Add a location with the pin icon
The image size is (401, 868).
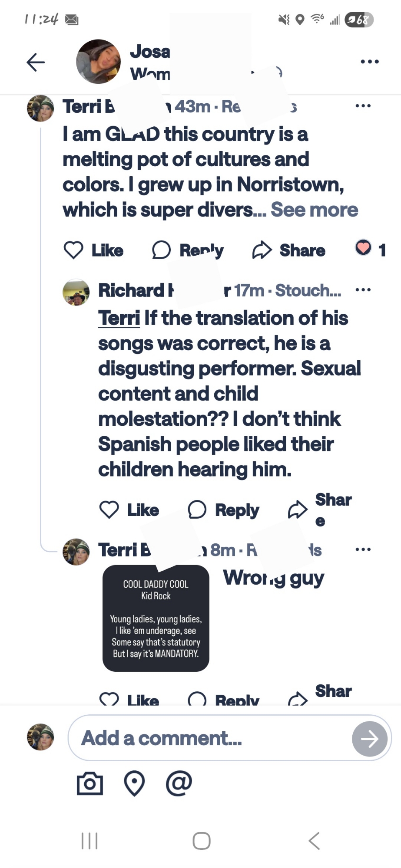134,783
